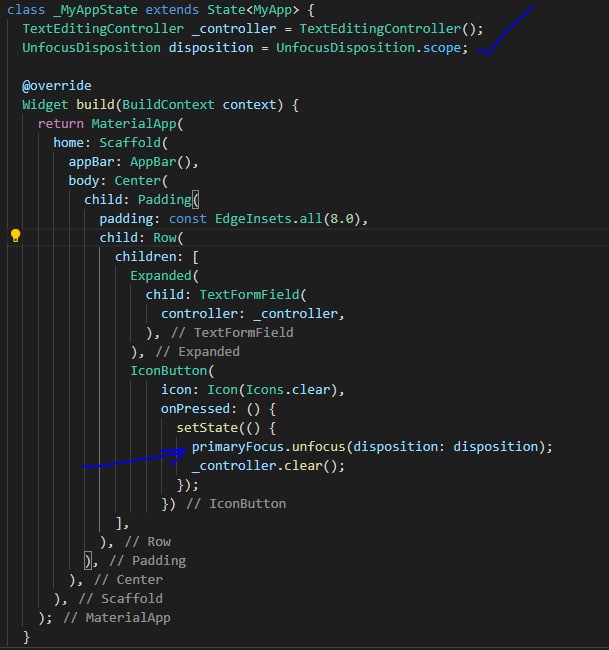
Task: Click 'AppBar()' in the appBar line
Action: click(161, 162)
